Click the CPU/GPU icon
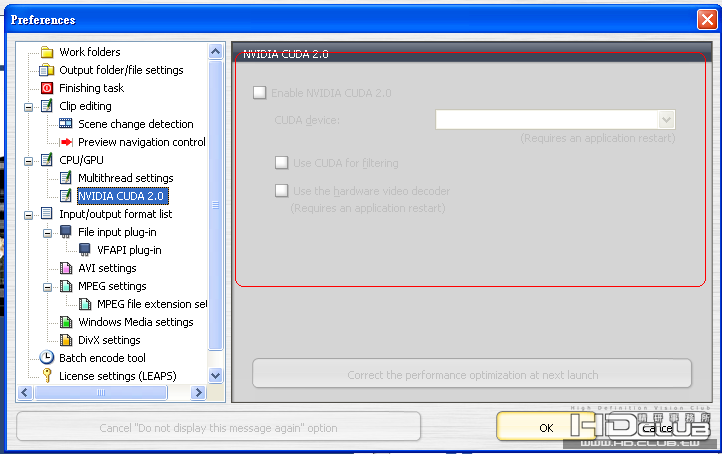 pyautogui.click(x=47, y=160)
